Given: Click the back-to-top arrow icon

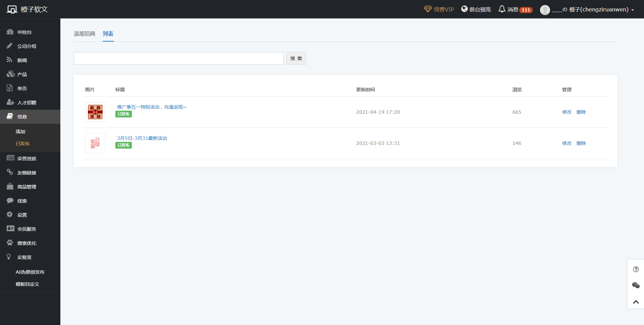Looking at the screenshot, I should [636, 302].
